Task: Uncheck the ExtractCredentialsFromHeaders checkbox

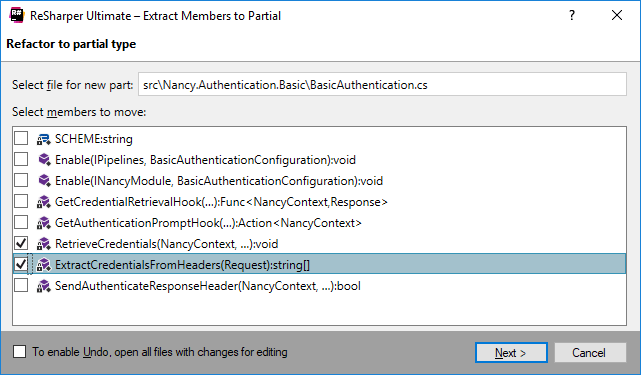Action: tap(21, 264)
